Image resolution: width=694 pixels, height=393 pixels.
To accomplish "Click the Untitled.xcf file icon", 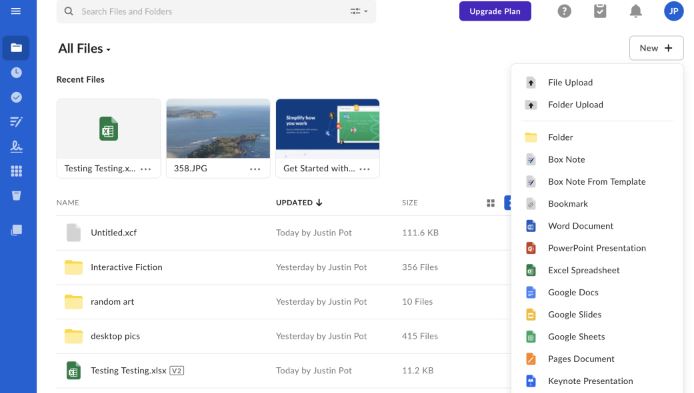I will tap(73, 233).
